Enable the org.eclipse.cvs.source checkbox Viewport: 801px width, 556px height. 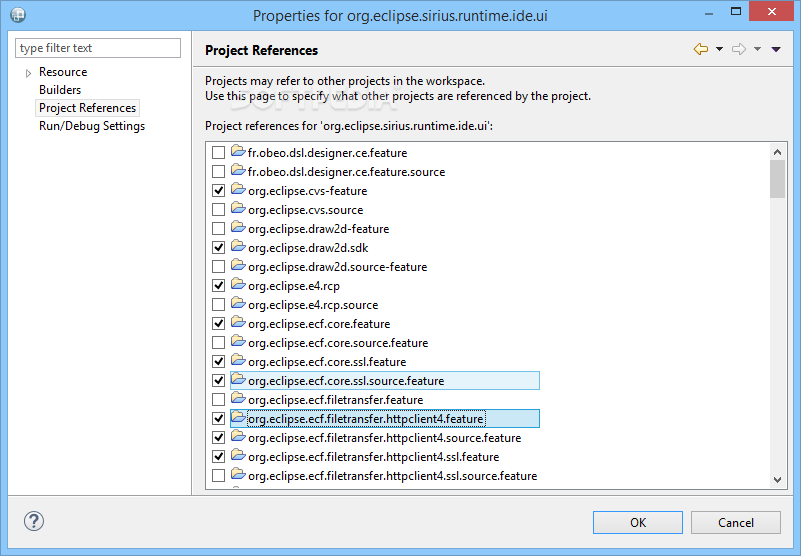(x=218, y=210)
